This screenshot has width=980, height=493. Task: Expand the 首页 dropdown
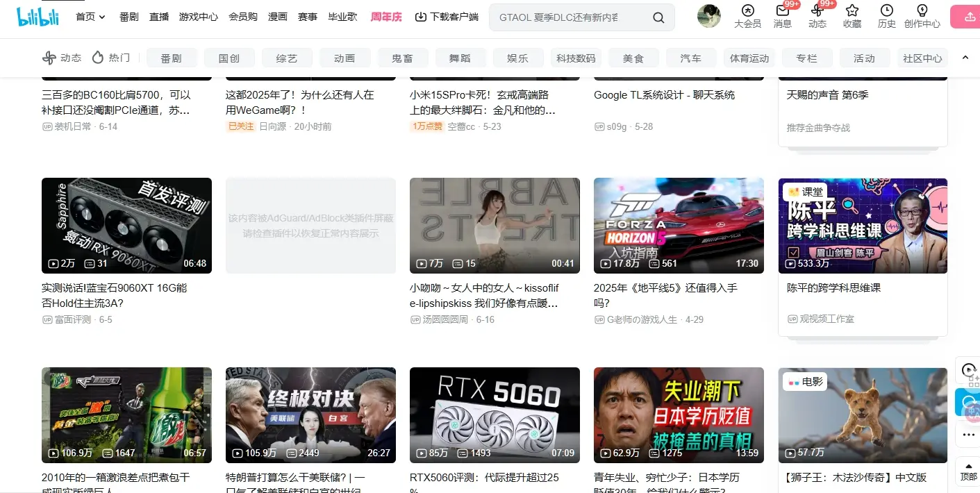point(90,17)
